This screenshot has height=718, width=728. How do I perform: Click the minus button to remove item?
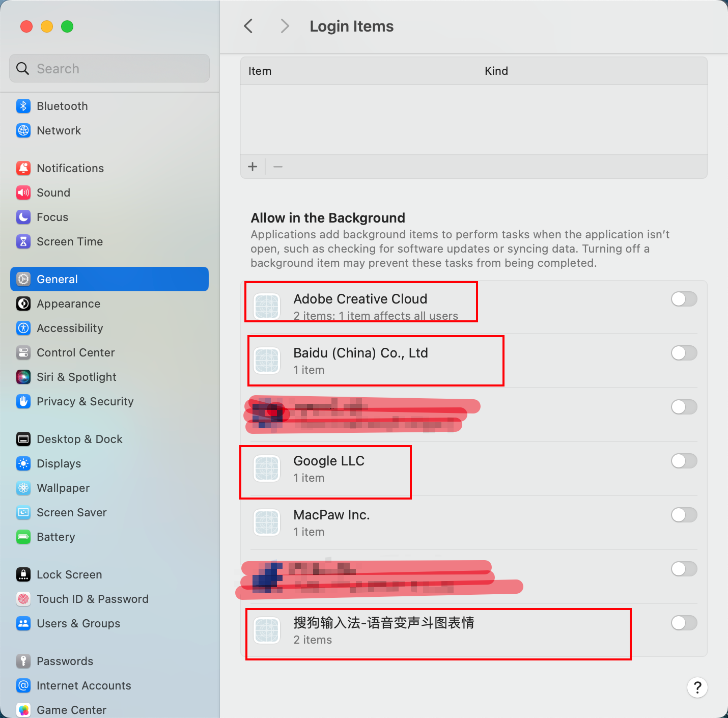278,167
